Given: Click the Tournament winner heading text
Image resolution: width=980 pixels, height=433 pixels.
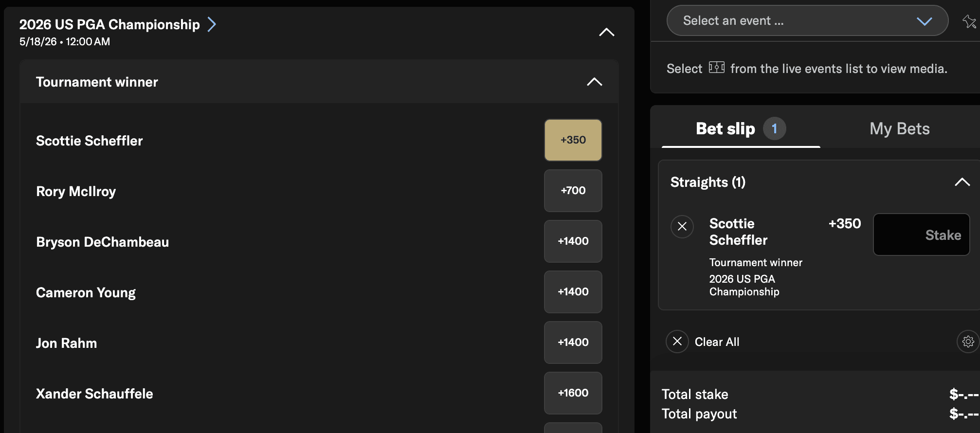Looking at the screenshot, I should pos(97,82).
